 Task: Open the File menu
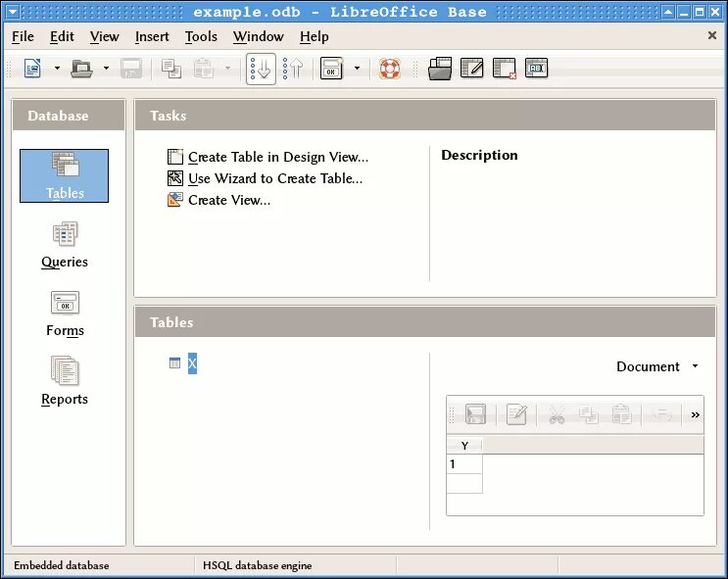point(23,36)
